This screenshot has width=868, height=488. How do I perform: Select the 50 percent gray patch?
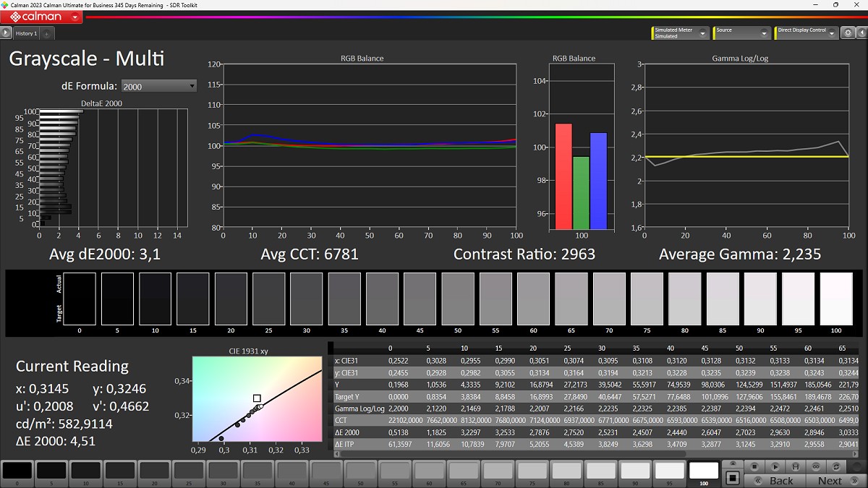click(360, 471)
